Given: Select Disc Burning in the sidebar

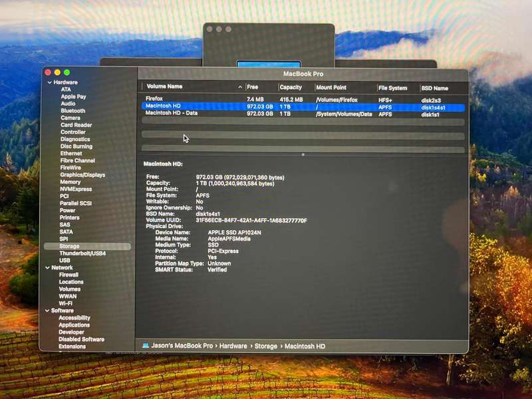Looking at the screenshot, I should (x=76, y=146).
